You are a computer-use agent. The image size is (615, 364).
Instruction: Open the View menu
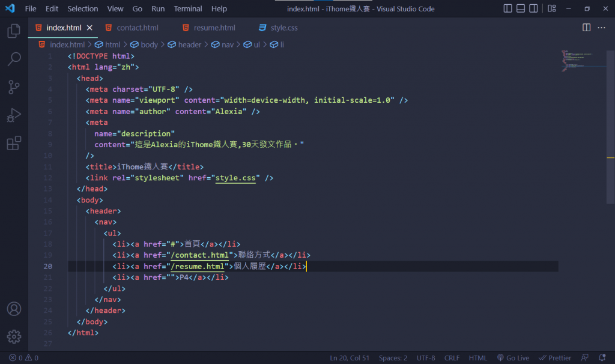115,8
